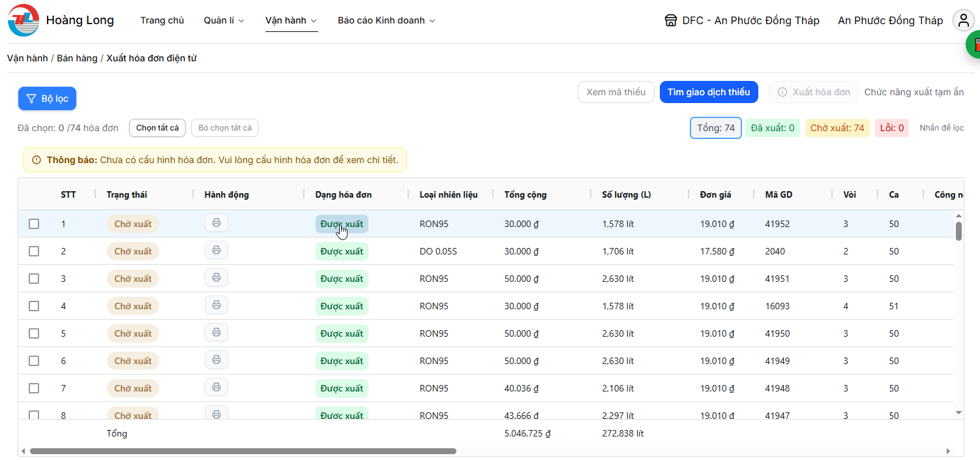Click the Tìm giao dịch thiếu button
Image resolution: width=980 pixels, height=460 pixels.
coord(709,92)
